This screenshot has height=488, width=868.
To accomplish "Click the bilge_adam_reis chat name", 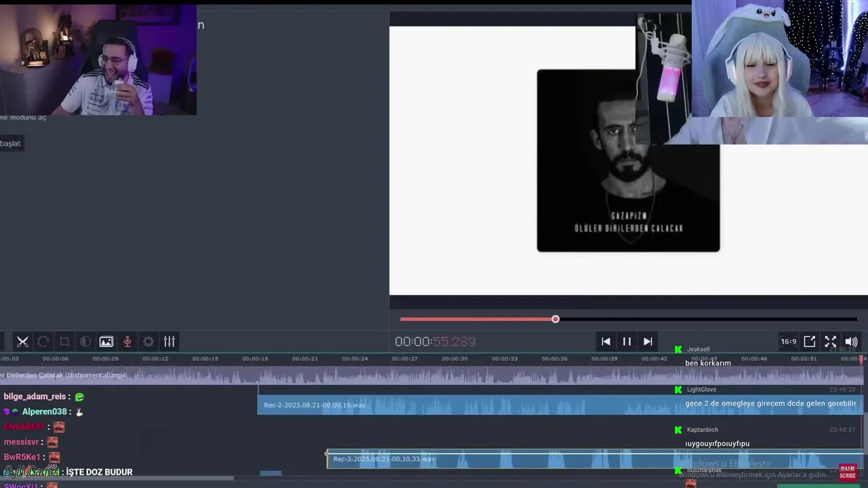I will click(x=35, y=396).
